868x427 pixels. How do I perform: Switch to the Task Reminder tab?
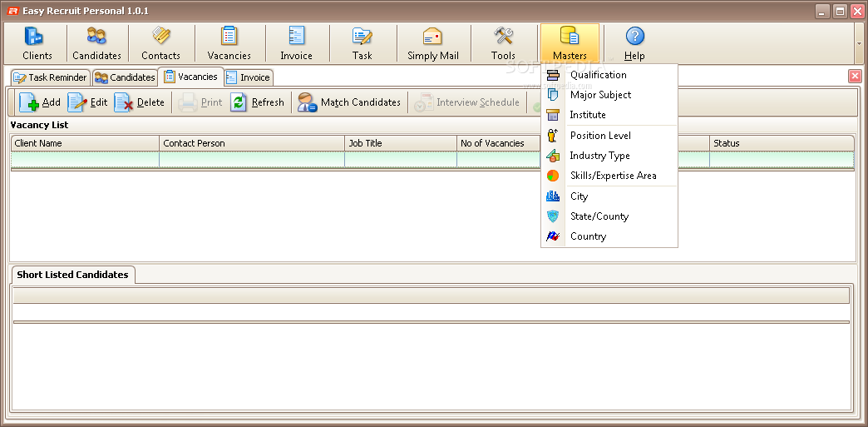[x=51, y=77]
